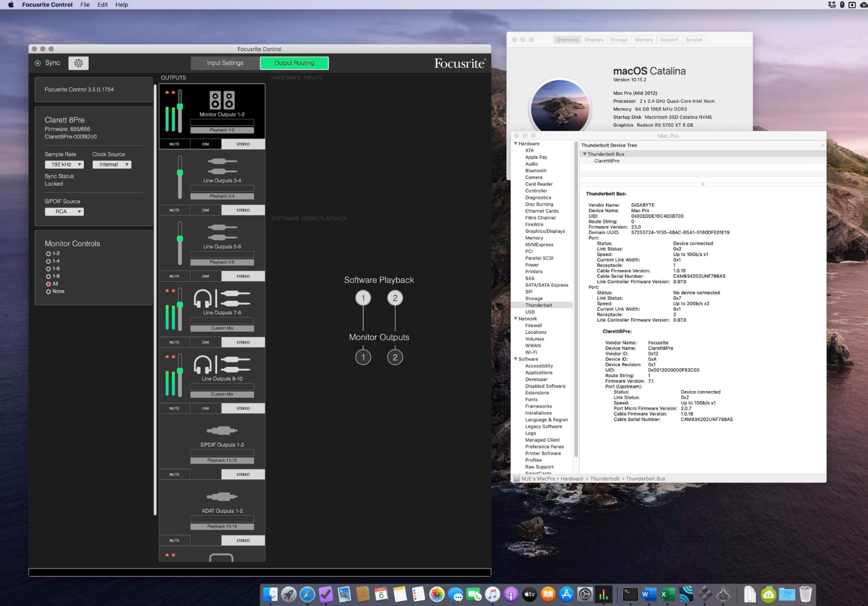Click the Playback 5-6 source button
The height and width of the screenshot is (606, 868).
click(222, 262)
